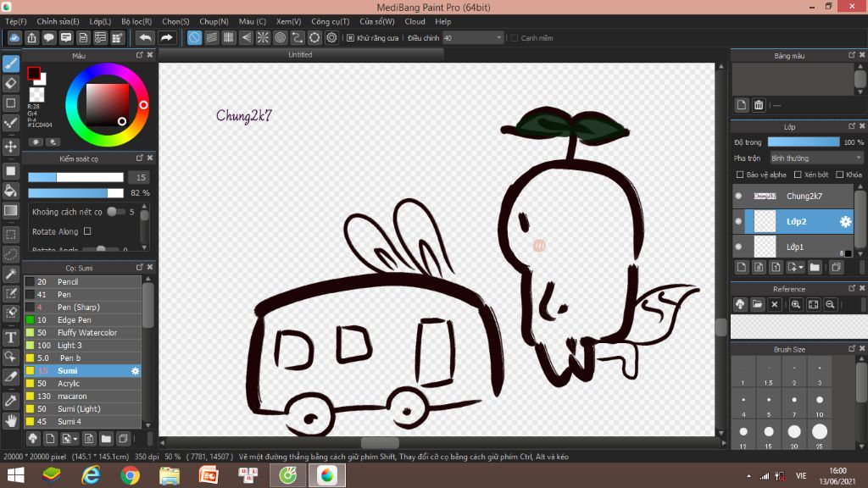
Task: Select the Fluffy Watercolor brush
Action: tap(82, 332)
